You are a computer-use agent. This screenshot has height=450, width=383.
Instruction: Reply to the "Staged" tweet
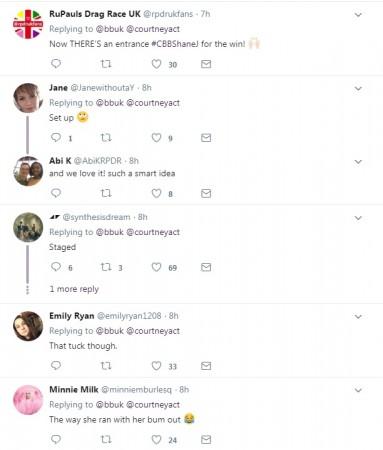(x=56, y=267)
